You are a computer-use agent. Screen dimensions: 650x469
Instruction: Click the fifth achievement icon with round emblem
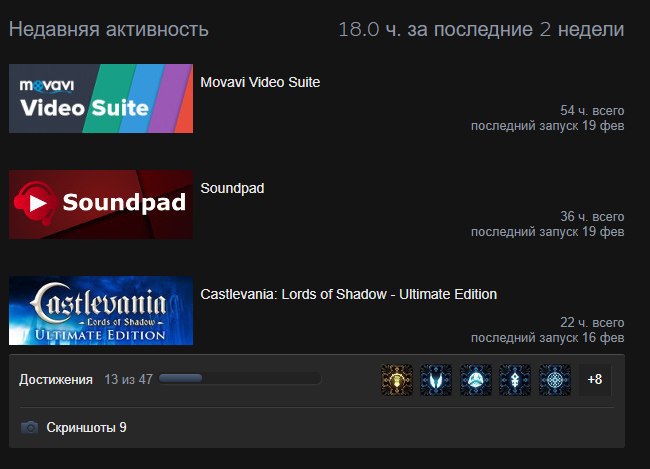[x=555, y=379]
